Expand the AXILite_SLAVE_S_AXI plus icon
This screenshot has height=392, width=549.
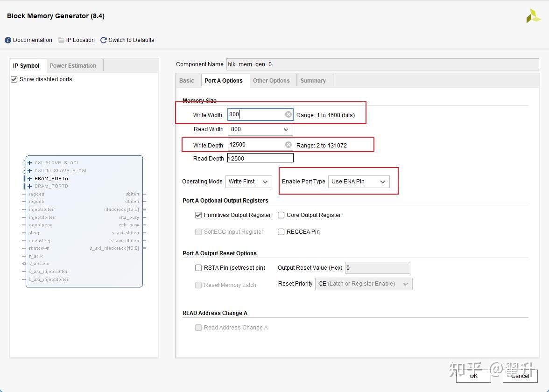30,171
